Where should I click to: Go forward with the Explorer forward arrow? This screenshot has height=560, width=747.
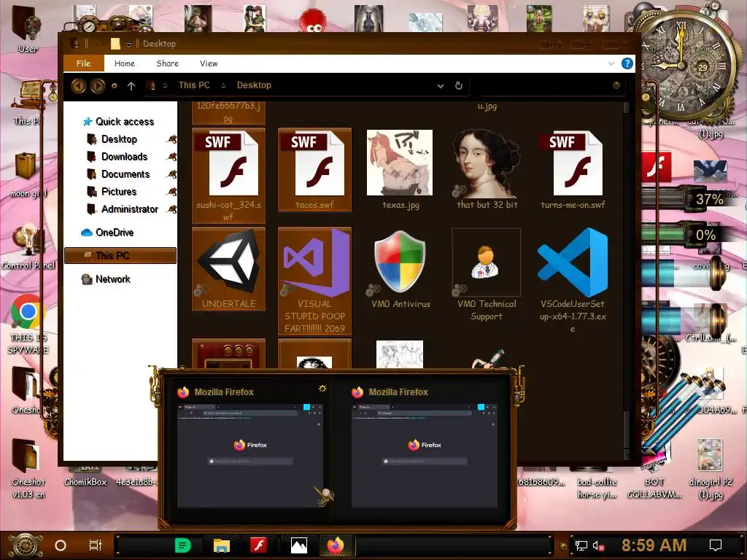click(98, 86)
